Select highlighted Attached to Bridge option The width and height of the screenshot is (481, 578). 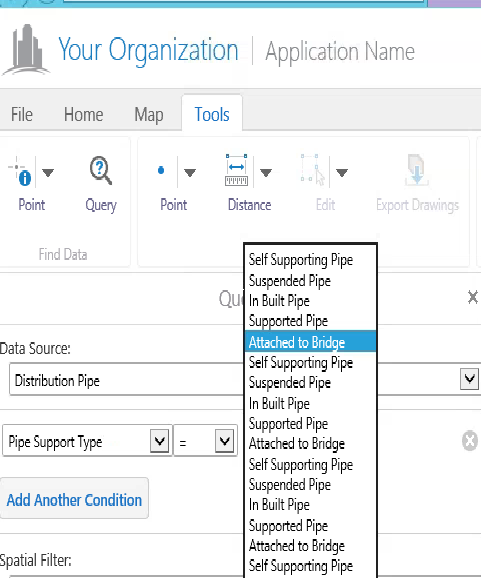[x=310, y=342]
